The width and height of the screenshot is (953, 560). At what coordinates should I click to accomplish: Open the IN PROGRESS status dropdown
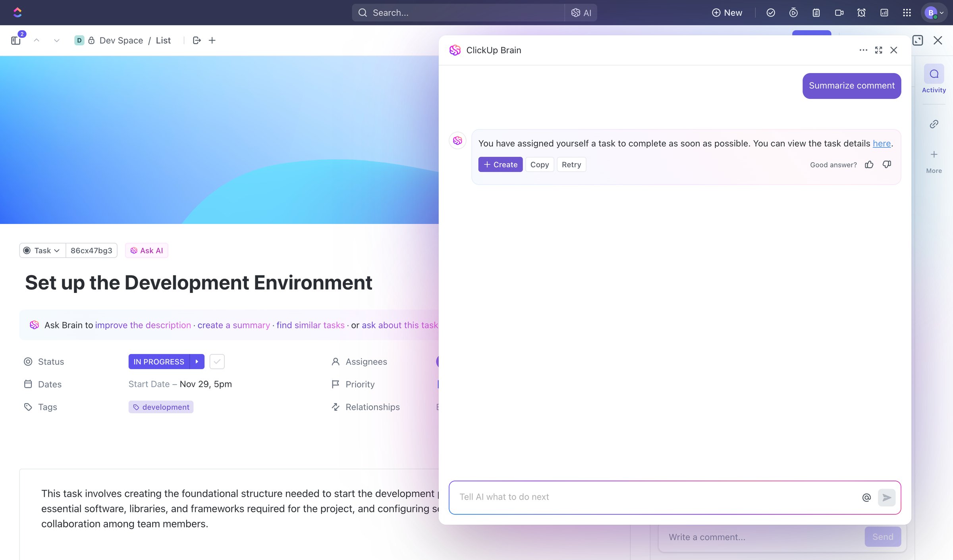click(x=159, y=362)
